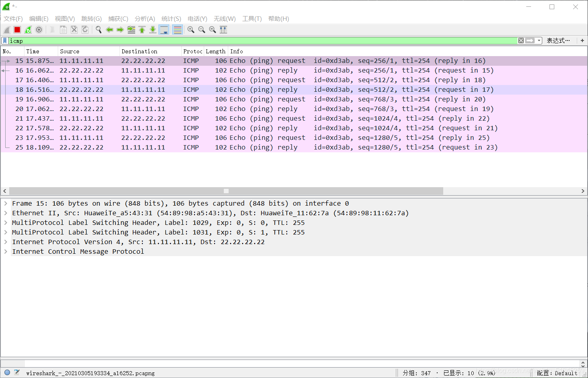Expand Internet Control Message Protocol row
Viewport: 588px width, 378px height.
[x=6, y=251]
